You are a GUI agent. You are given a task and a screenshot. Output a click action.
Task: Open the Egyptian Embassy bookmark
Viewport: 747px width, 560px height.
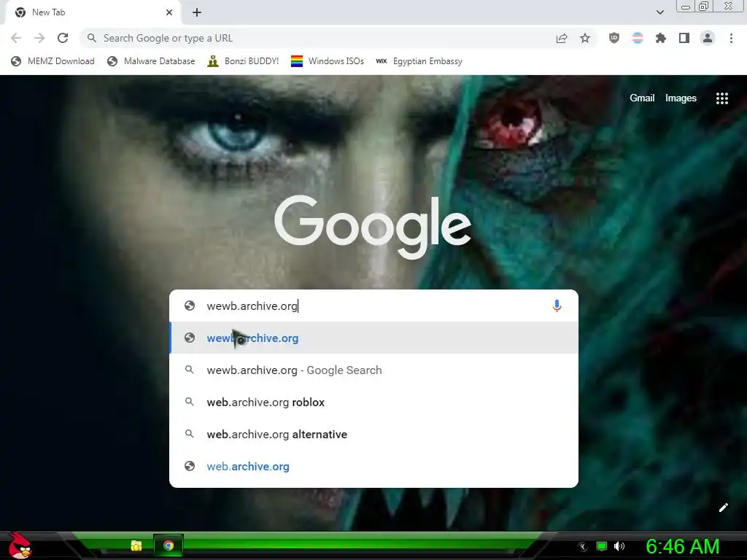pyautogui.click(x=419, y=61)
